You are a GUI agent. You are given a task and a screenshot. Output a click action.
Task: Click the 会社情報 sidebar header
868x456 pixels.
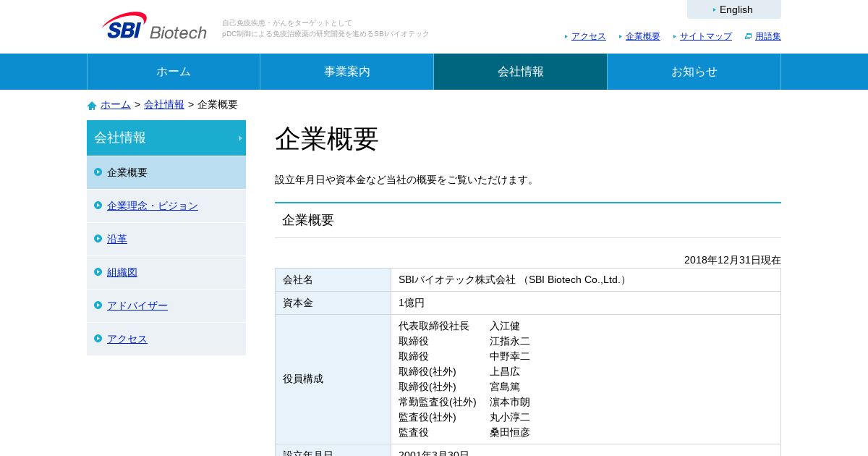(166, 138)
